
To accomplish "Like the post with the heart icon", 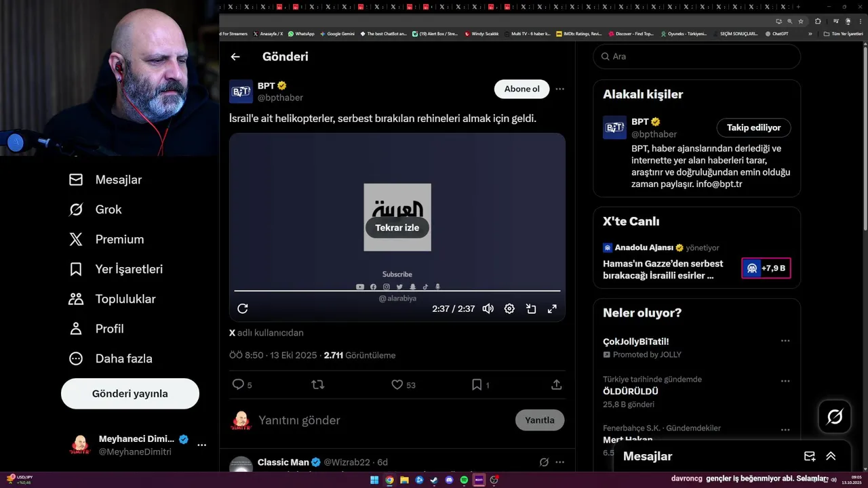I will 397,384.
